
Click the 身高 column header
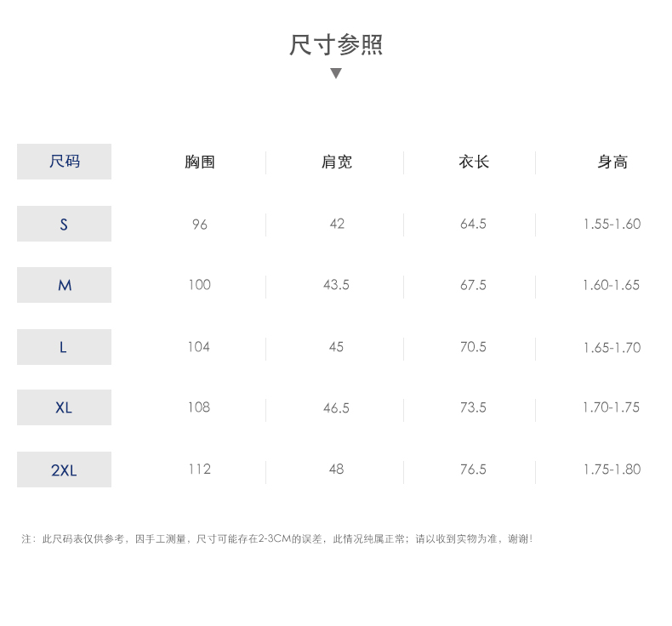pyautogui.click(x=612, y=162)
